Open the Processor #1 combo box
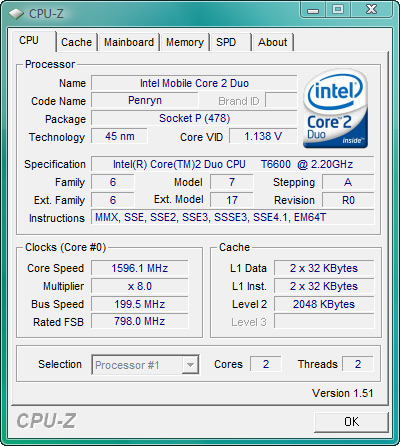 tap(145, 365)
